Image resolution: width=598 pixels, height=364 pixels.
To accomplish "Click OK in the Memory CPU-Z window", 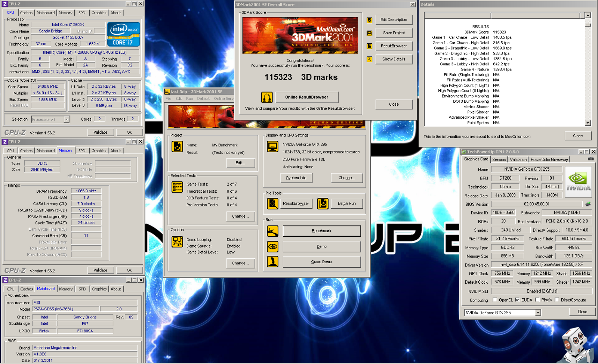I will pos(129,270).
